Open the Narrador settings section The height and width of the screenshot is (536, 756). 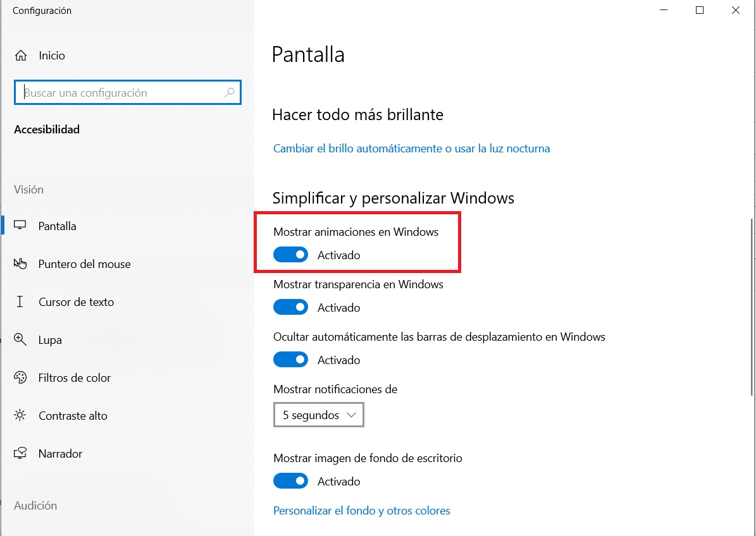tap(60, 454)
